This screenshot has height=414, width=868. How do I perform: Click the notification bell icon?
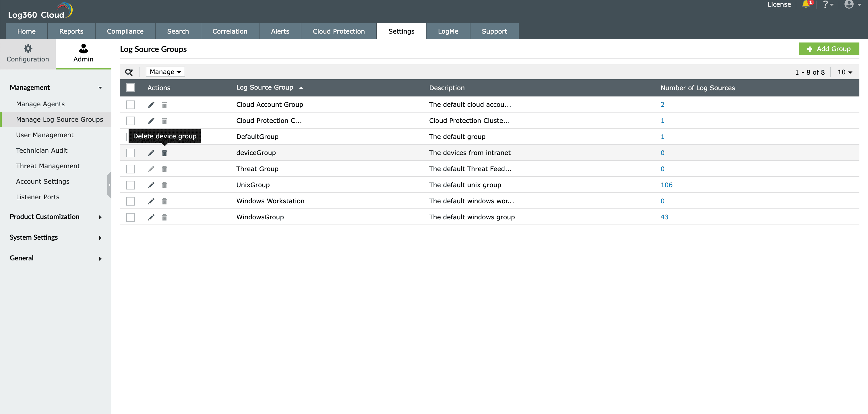pos(806,4)
